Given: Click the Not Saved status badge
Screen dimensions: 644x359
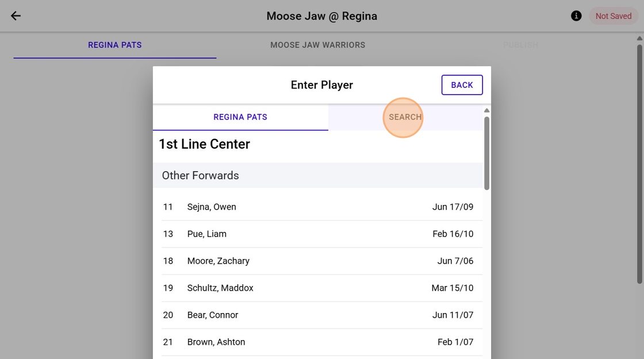Looking at the screenshot, I should click(x=613, y=16).
